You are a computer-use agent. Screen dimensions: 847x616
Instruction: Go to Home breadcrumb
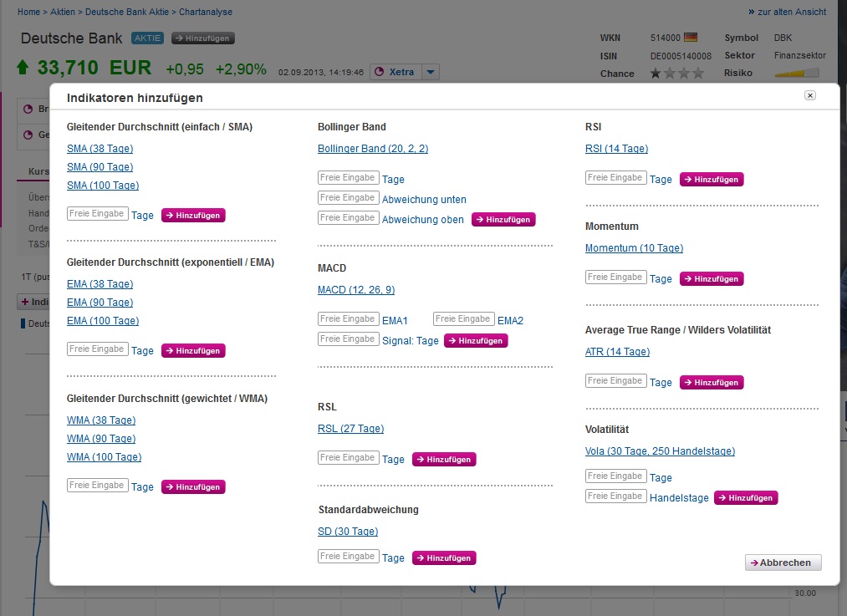(28, 12)
